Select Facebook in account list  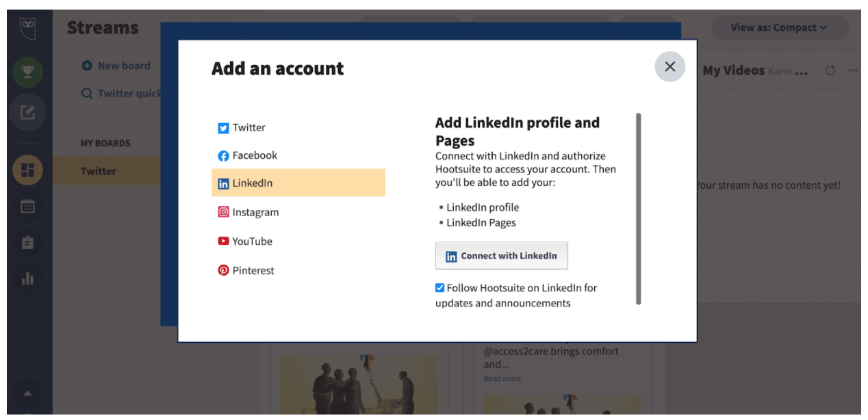point(254,156)
